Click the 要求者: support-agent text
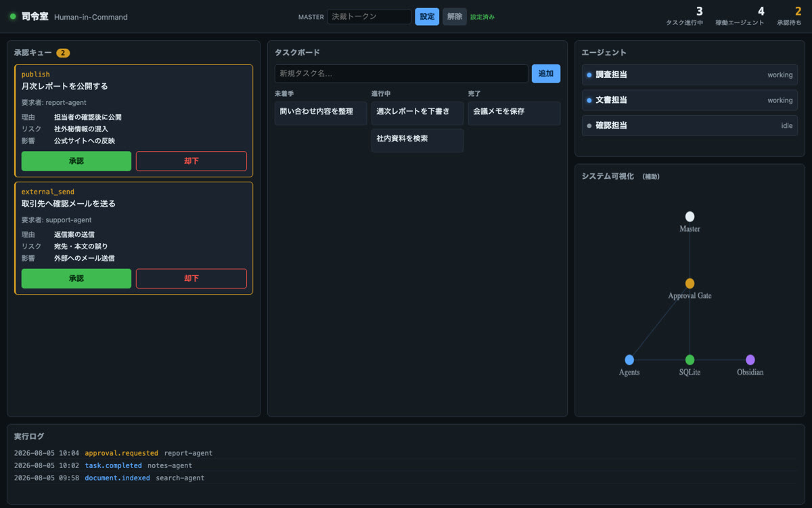 (56, 220)
